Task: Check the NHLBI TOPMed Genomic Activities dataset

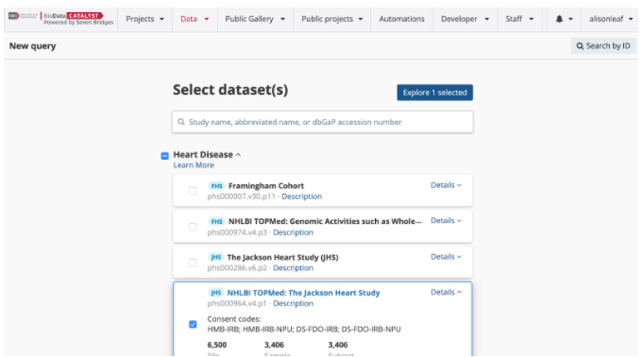Action: point(193,227)
